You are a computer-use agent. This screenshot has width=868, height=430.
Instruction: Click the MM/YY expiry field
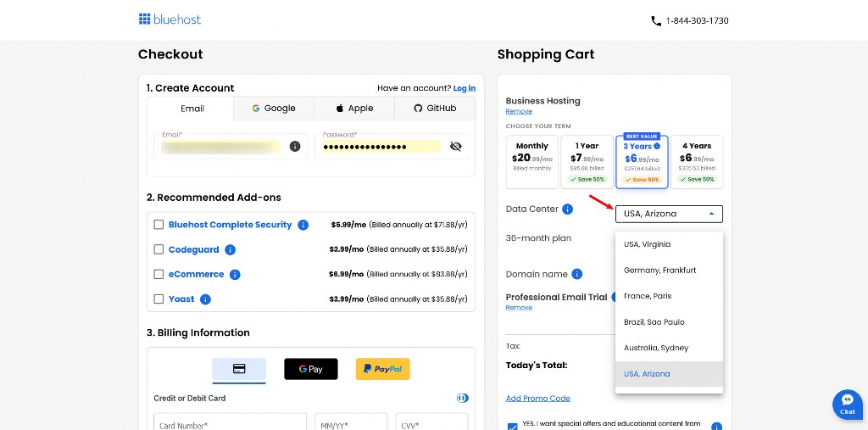point(351,422)
